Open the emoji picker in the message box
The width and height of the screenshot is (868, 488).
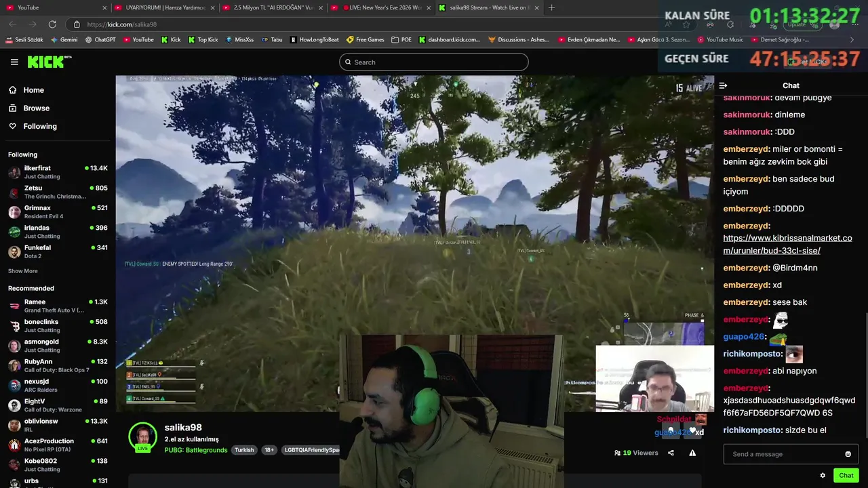pos(848,454)
